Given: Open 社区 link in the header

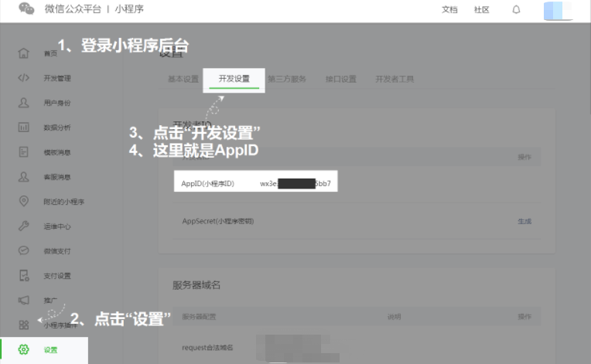Looking at the screenshot, I should (481, 10).
